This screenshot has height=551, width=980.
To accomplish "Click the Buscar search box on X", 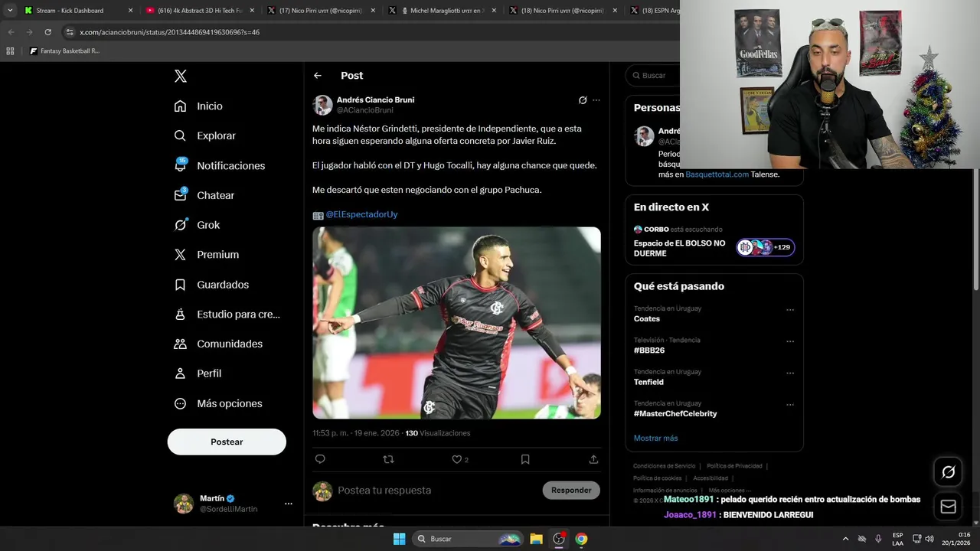I will click(655, 76).
